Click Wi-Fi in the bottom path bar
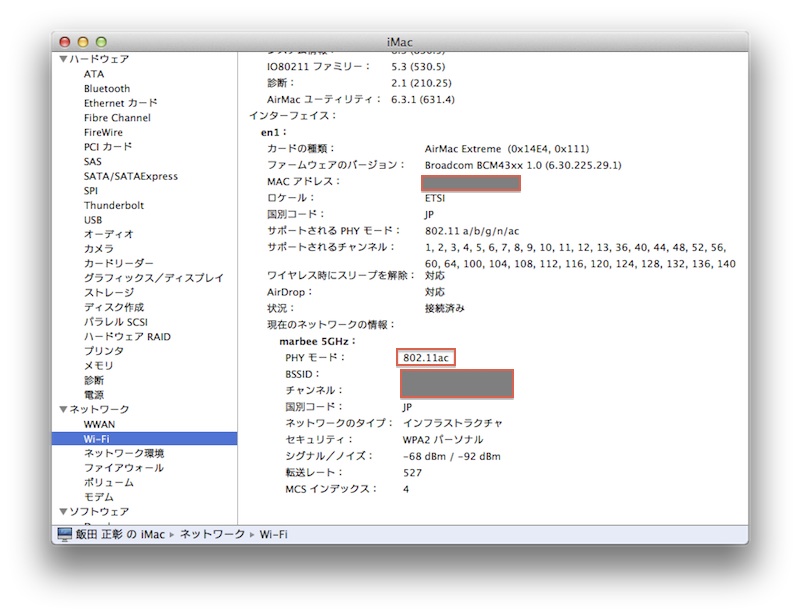The height and width of the screenshot is (616, 800). [273, 535]
